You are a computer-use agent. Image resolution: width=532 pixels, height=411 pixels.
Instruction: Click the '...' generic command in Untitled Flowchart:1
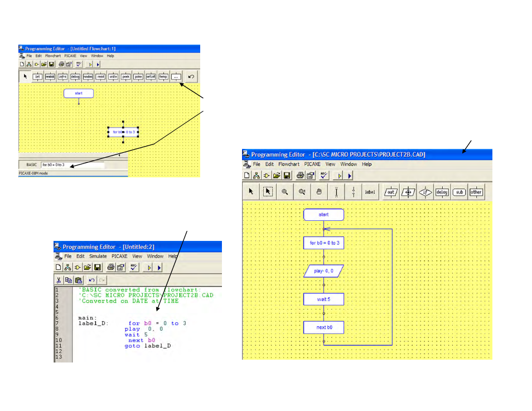[x=176, y=77]
